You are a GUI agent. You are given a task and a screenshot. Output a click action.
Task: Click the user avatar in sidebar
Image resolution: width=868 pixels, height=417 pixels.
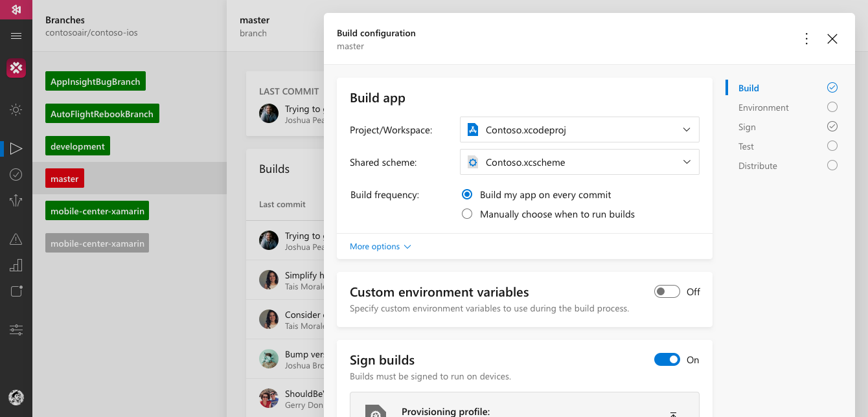tap(16, 397)
